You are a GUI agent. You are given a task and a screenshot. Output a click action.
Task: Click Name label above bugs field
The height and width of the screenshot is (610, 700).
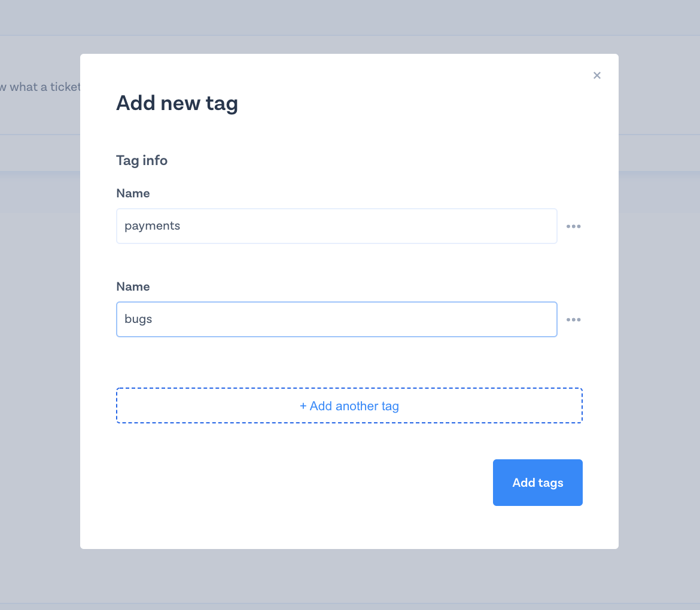pos(133,286)
